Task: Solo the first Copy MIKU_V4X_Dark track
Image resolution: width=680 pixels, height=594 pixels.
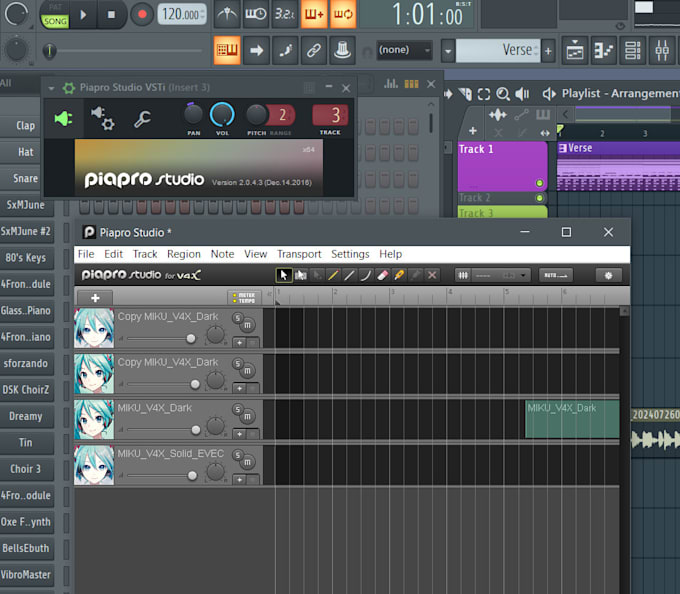Action: (x=237, y=318)
